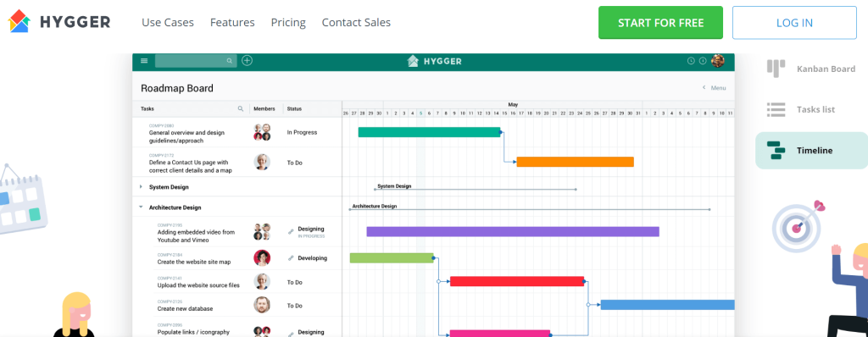Select the orange Contact Us Gantt bar
The width and height of the screenshot is (868, 337).
[576, 162]
